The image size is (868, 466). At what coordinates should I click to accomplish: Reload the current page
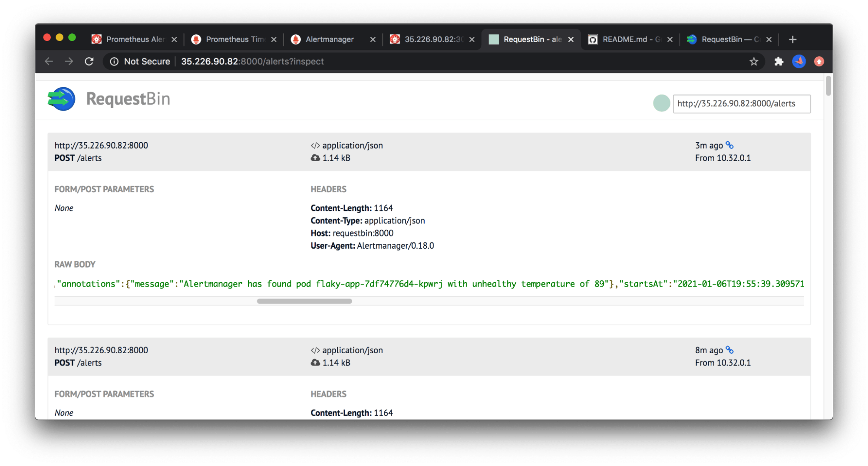(x=89, y=62)
